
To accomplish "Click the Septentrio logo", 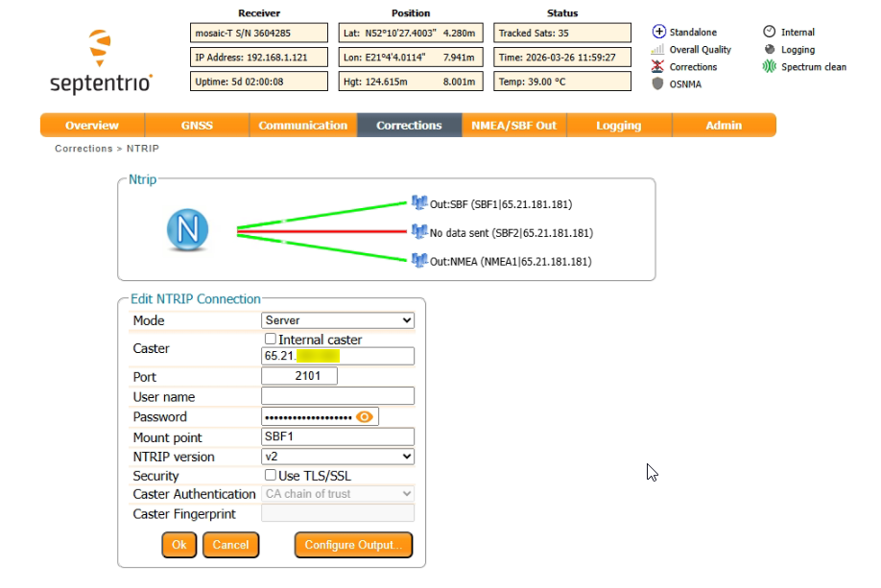I will coord(101,61).
